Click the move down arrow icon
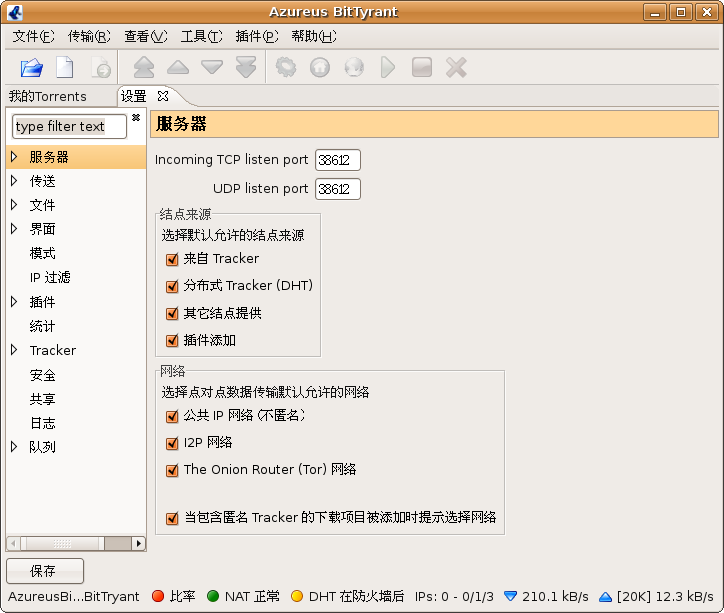Viewport: 724px width, 613px height. [x=212, y=67]
